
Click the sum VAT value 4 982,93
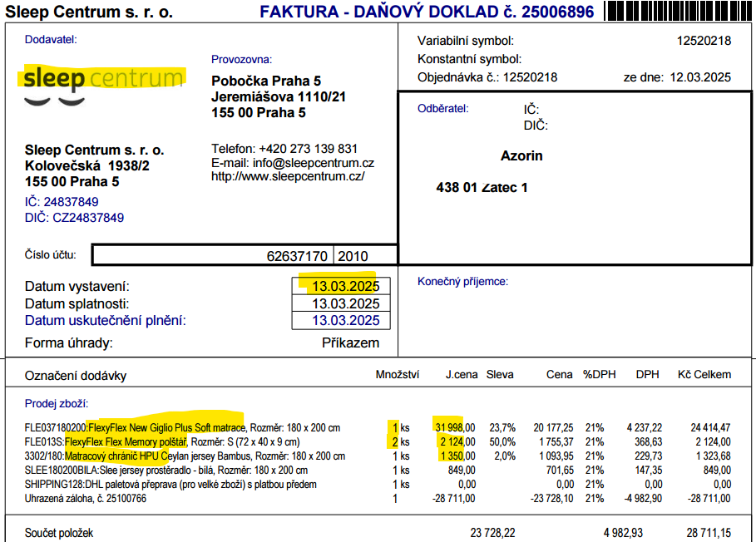point(623,533)
